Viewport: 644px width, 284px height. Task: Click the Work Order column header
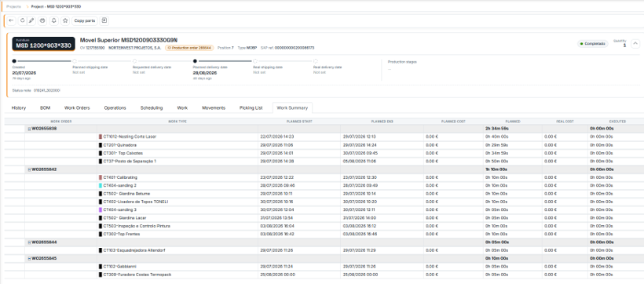tap(60, 122)
